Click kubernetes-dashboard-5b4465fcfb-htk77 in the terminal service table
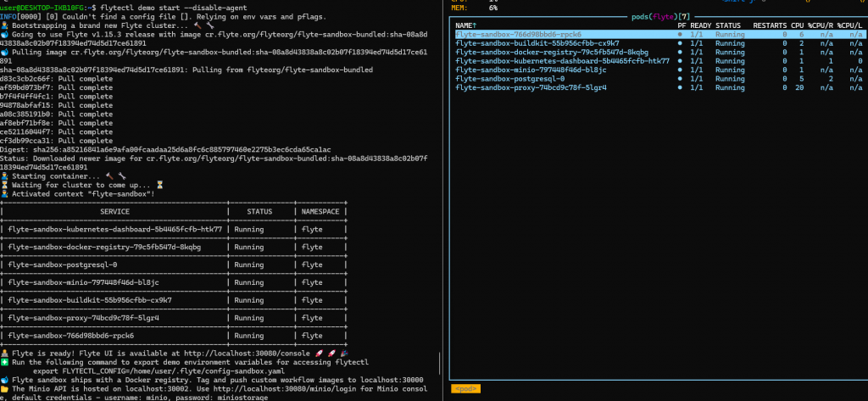The image size is (868, 401). pyautogui.click(x=115, y=229)
